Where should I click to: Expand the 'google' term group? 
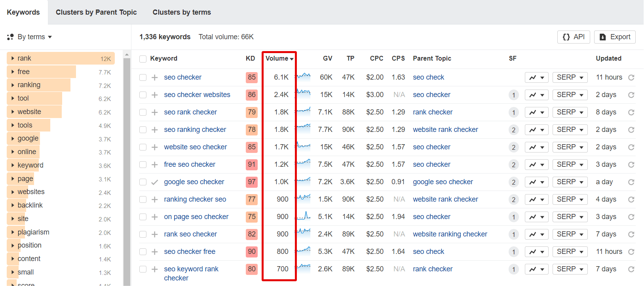point(13,138)
